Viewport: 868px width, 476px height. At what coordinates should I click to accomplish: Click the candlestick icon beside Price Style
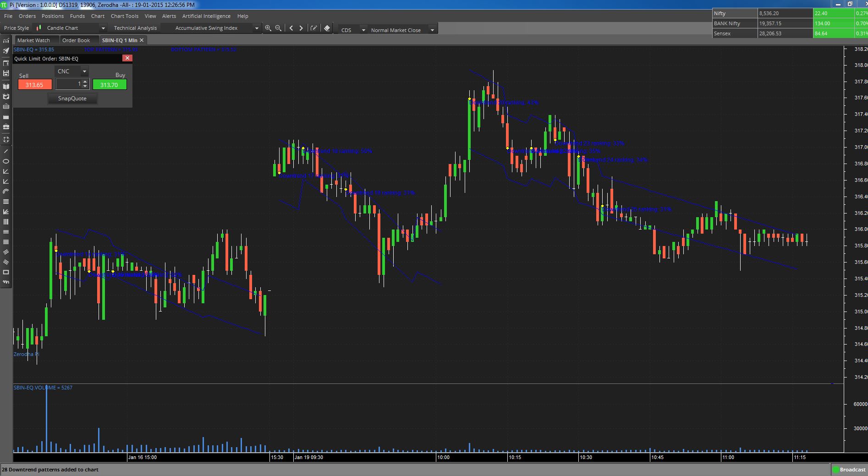(x=39, y=28)
